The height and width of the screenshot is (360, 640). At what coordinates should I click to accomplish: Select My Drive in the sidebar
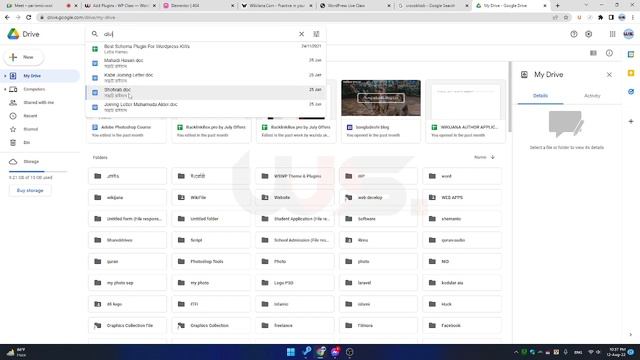coord(40,76)
